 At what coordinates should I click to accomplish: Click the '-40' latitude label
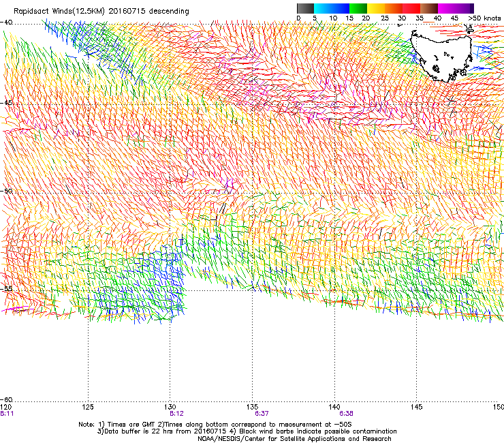6,22
